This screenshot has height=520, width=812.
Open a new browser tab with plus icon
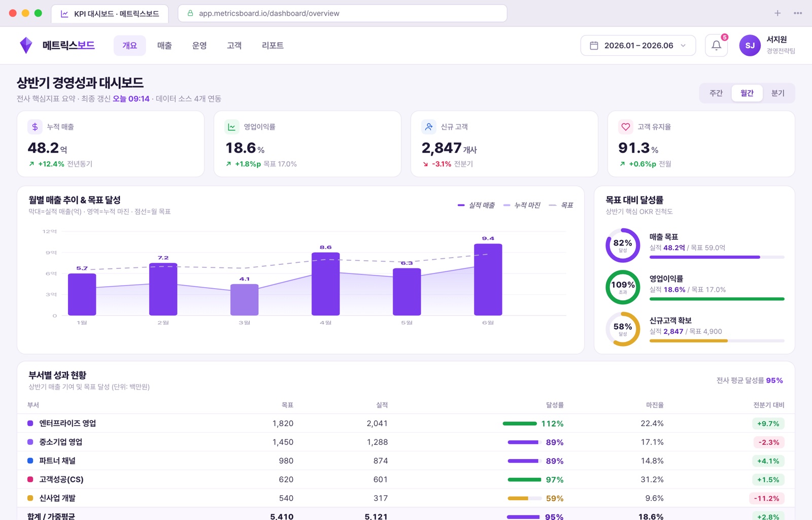777,13
